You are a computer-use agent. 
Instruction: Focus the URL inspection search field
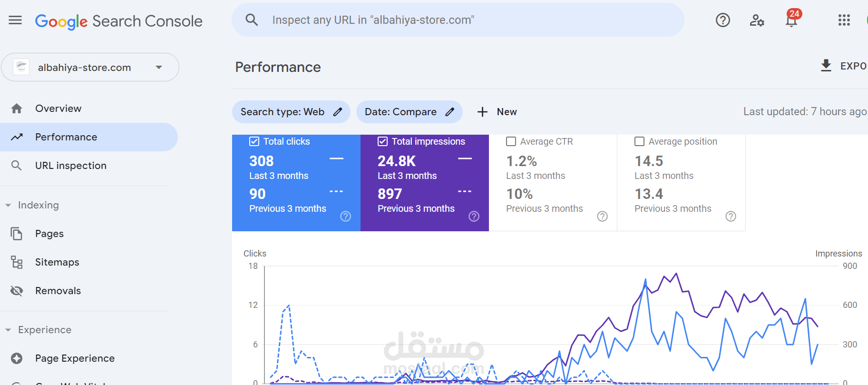[x=457, y=20]
